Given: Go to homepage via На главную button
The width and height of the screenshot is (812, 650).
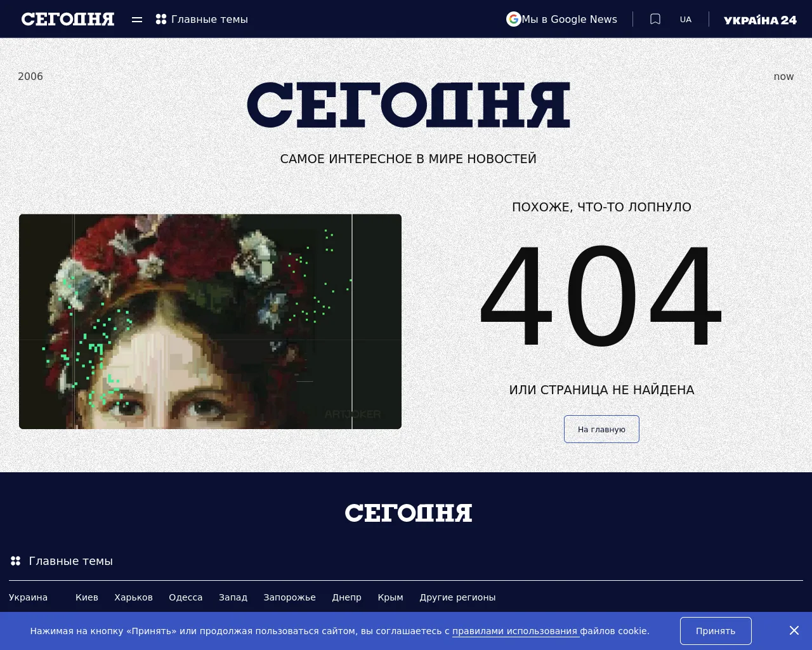Looking at the screenshot, I should (601, 429).
